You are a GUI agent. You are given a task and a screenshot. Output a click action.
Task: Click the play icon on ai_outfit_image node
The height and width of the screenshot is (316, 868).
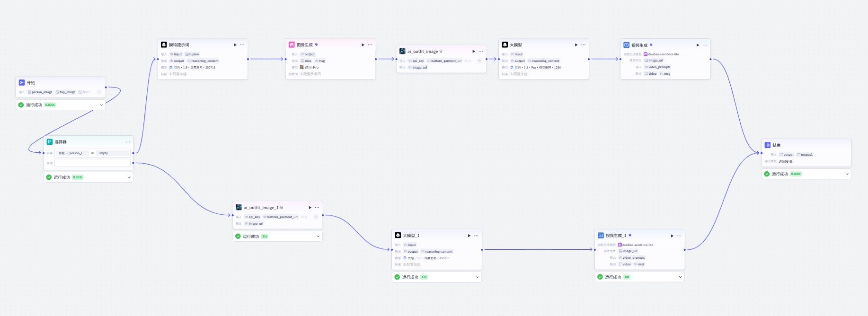pyautogui.click(x=474, y=52)
